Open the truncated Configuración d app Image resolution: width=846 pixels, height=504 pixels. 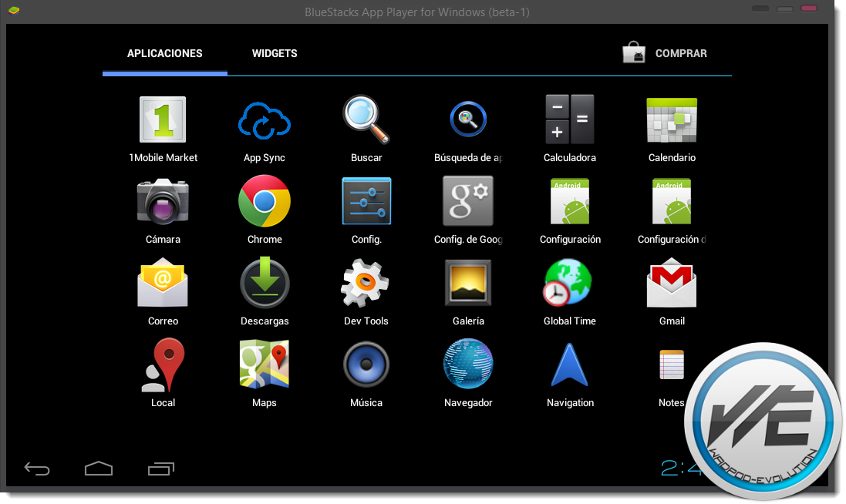(672, 201)
